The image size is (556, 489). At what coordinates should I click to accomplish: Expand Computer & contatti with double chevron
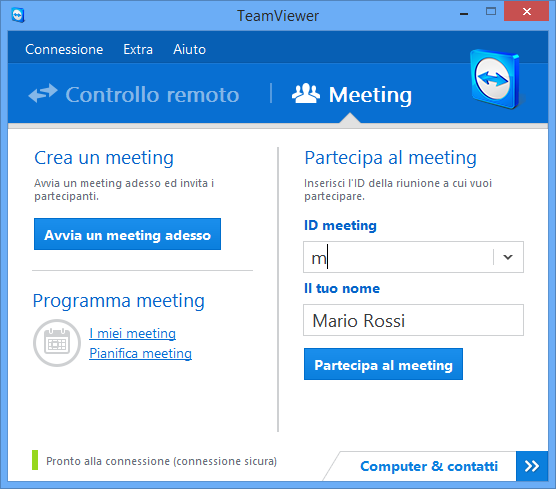pos(532,466)
